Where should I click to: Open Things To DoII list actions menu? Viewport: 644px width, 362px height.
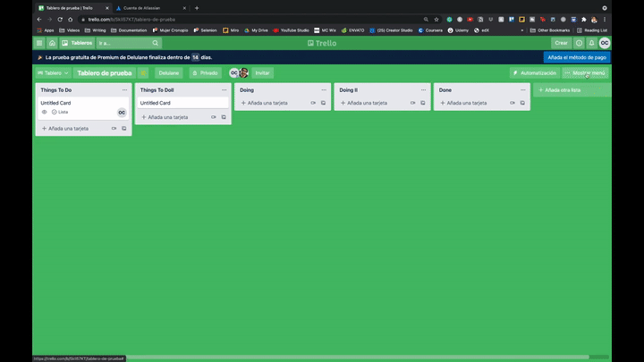pos(224,90)
